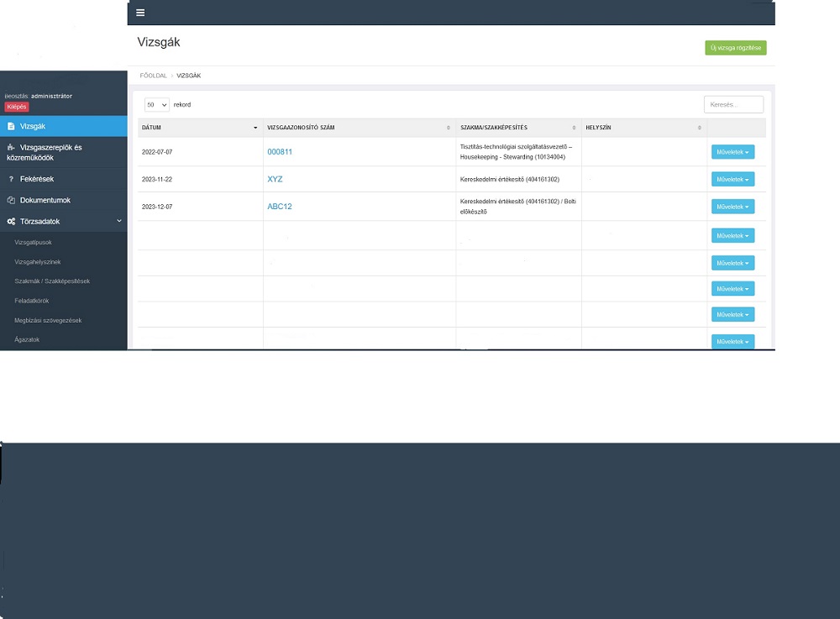
Task: Open the 50 rekord page size dropdown
Action: (157, 105)
